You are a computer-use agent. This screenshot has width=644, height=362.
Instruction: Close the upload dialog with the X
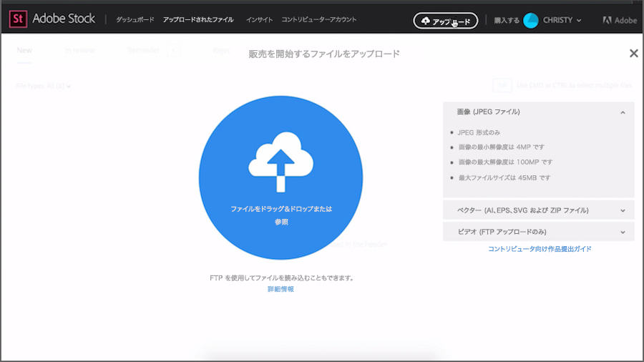coord(633,53)
